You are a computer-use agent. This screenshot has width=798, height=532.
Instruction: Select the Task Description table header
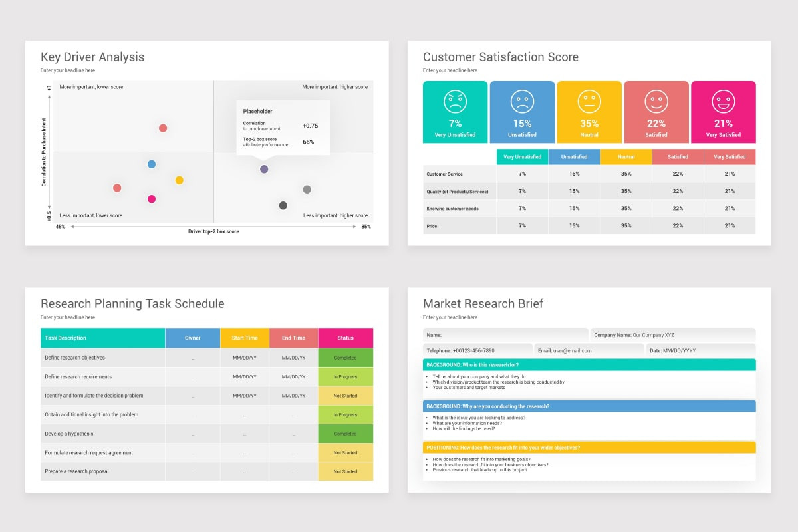click(103, 338)
